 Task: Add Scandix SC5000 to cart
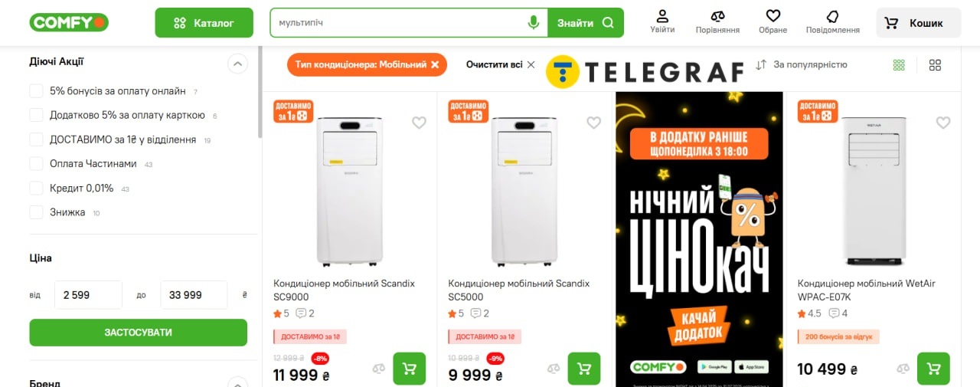click(x=584, y=369)
